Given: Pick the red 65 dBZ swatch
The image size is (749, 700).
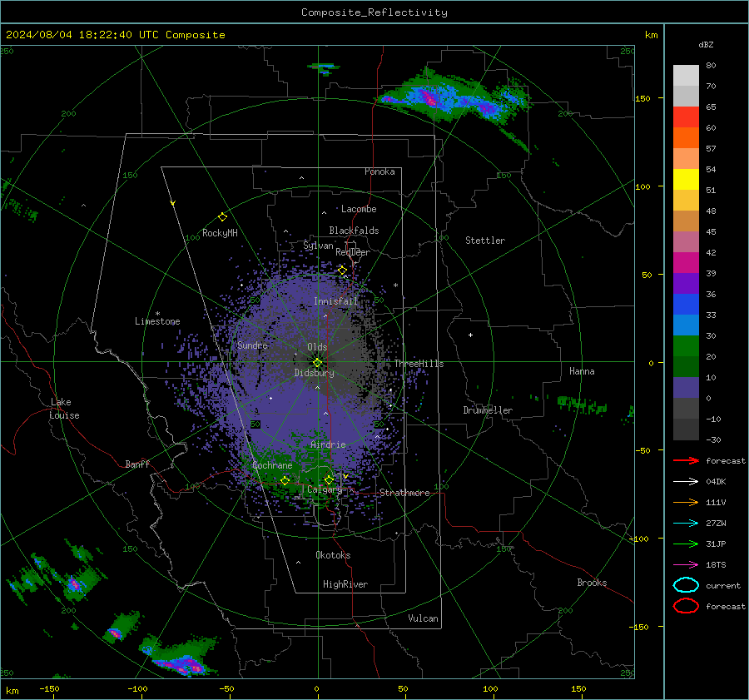Looking at the screenshot, I should [x=686, y=117].
